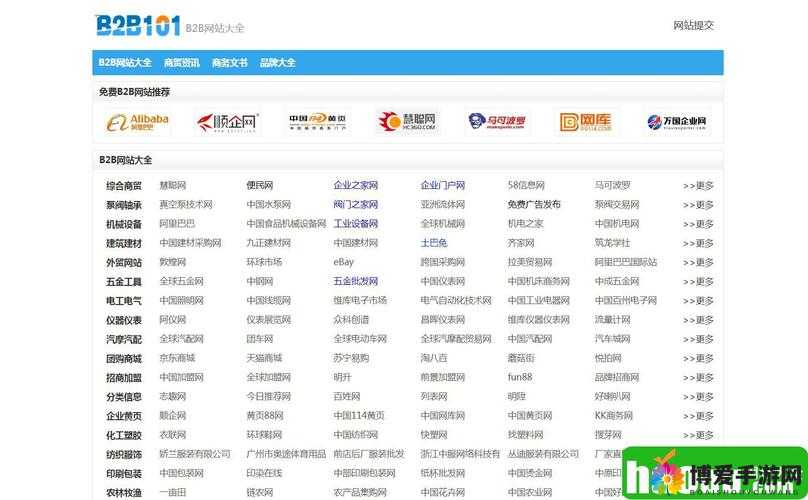Click the 天猫商城 link

(264, 358)
